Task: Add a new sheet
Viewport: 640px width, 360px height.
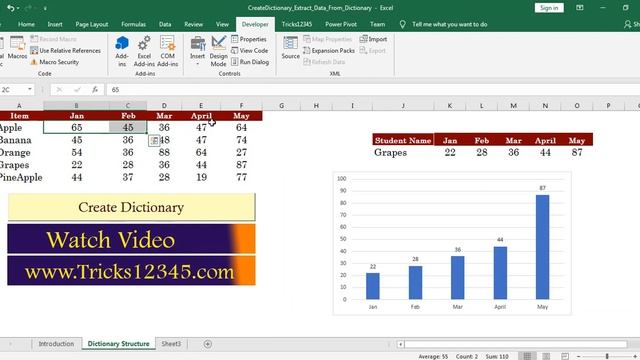Action: 207,344
